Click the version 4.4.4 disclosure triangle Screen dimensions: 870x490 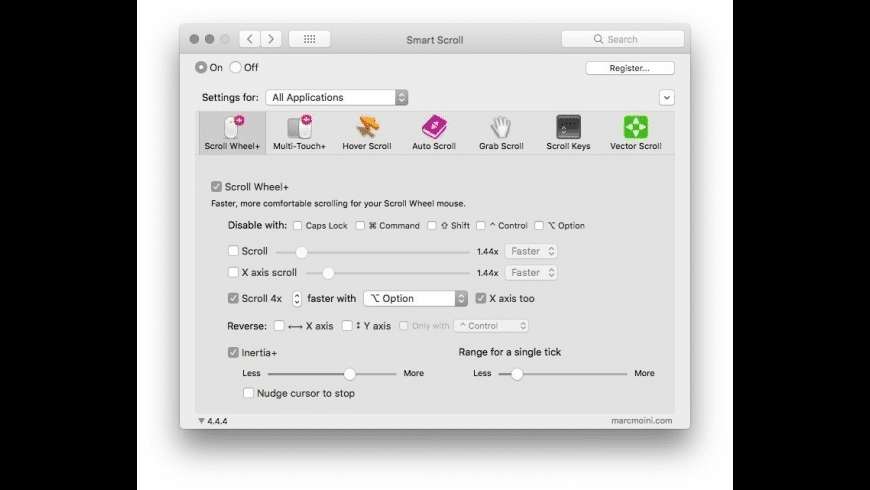click(201, 421)
